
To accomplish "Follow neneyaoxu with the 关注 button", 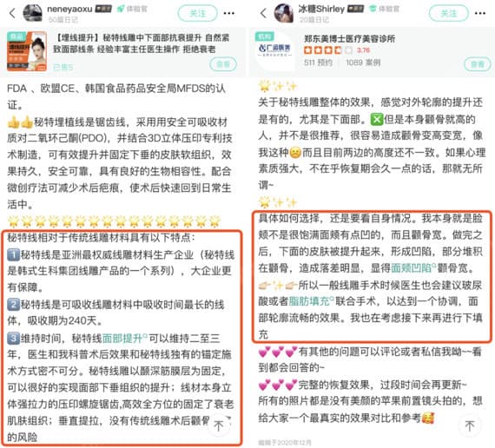I will (198, 13).
